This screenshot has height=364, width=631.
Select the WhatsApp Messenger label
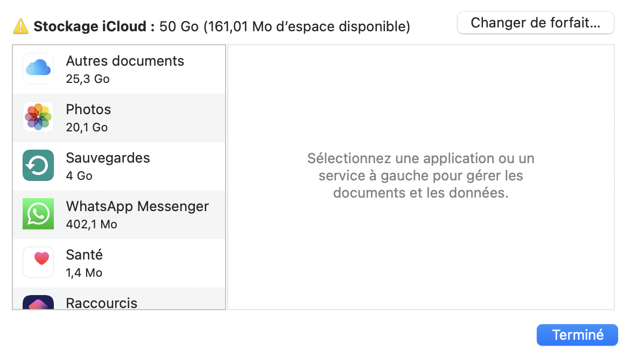coord(137,207)
